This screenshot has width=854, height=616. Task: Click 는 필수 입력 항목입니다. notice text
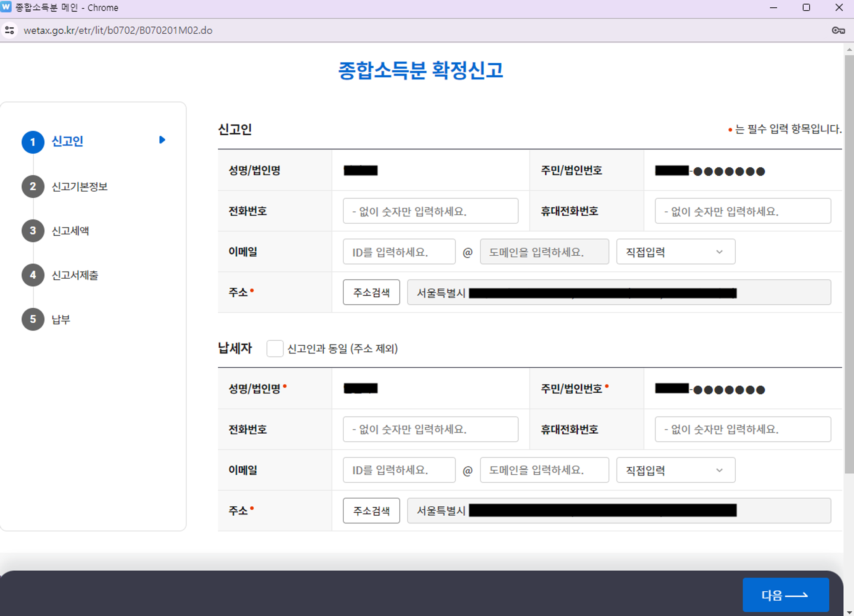click(788, 129)
